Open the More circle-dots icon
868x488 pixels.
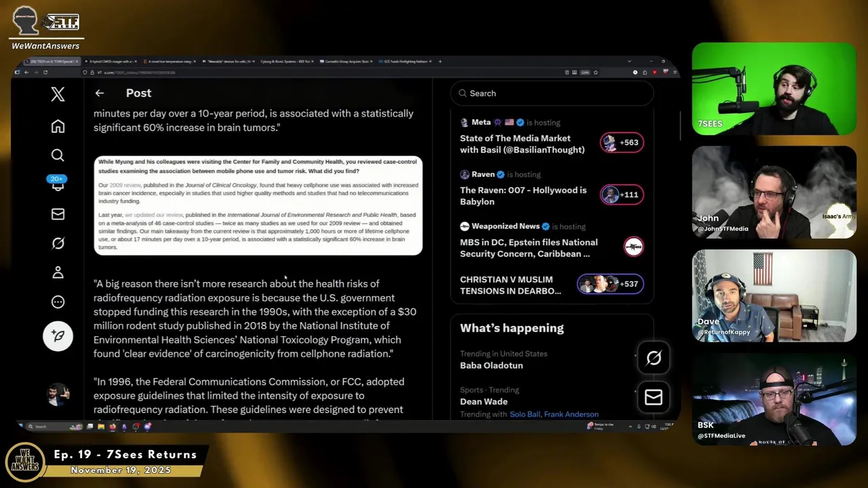(58, 302)
